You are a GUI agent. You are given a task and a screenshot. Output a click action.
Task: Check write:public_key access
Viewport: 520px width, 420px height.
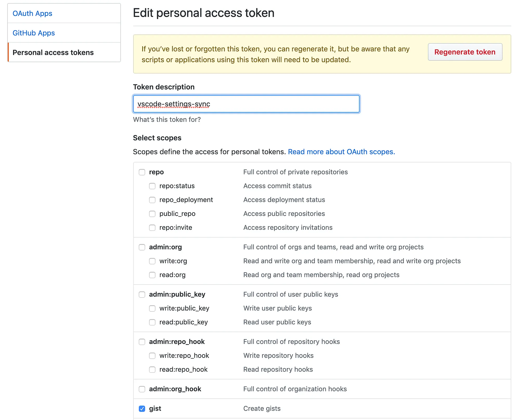(x=152, y=309)
